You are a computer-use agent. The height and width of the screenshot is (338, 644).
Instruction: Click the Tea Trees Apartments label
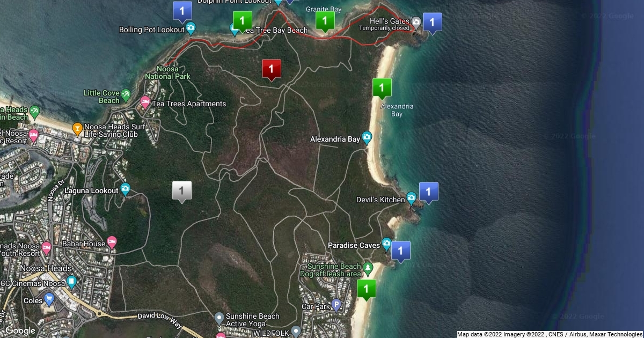click(x=189, y=104)
